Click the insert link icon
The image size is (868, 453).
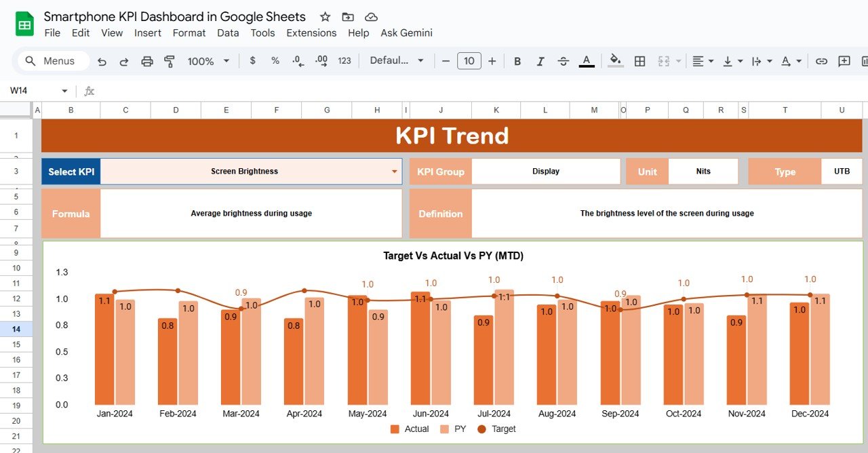[x=821, y=61]
